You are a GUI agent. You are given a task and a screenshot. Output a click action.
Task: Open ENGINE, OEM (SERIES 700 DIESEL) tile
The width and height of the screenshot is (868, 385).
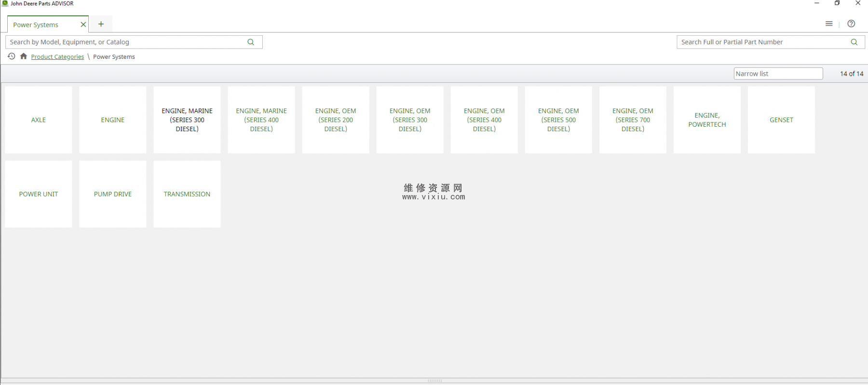pyautogui.click(x=633, y=120)
